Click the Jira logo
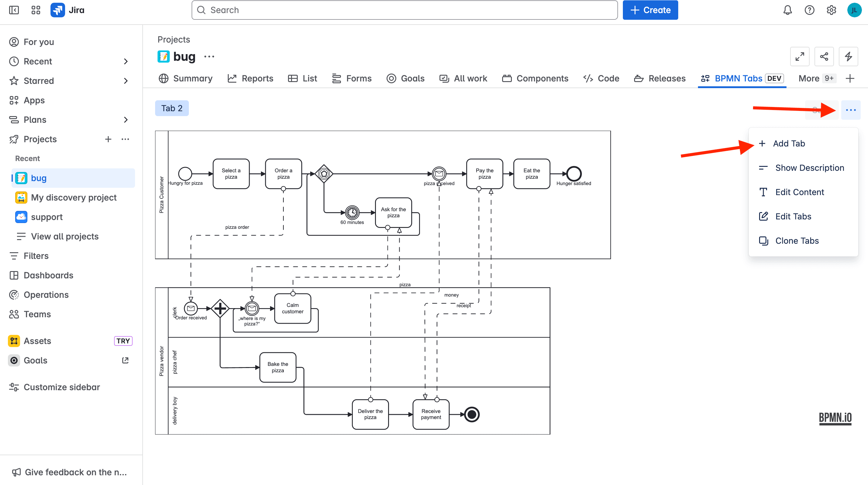868x485 pixels. tap(68, 10)
